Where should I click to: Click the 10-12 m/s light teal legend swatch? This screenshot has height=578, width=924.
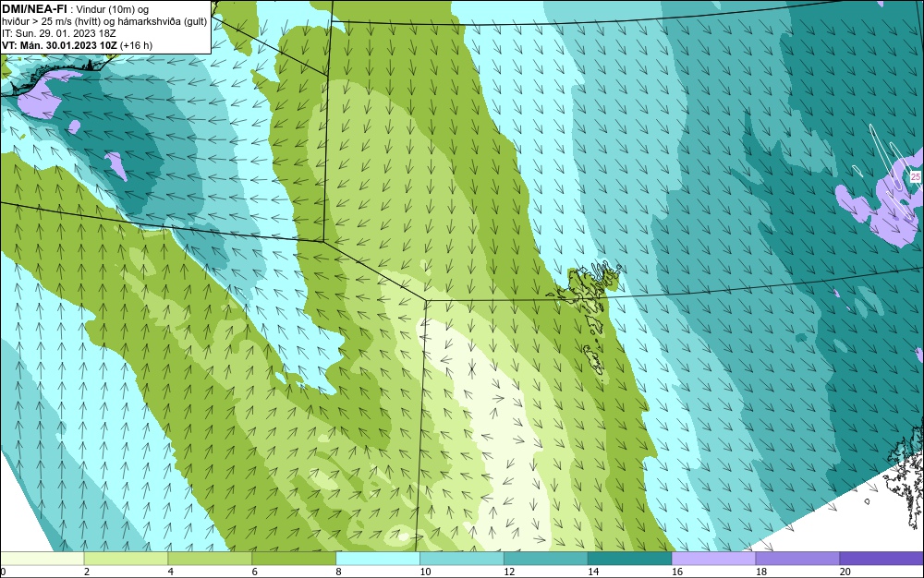click(461, 558)
